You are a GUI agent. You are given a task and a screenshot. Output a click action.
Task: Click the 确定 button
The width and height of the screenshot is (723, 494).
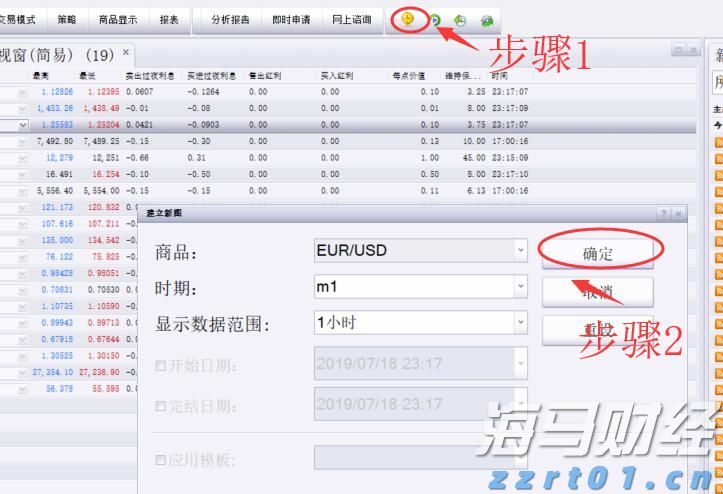pos(597,254)
